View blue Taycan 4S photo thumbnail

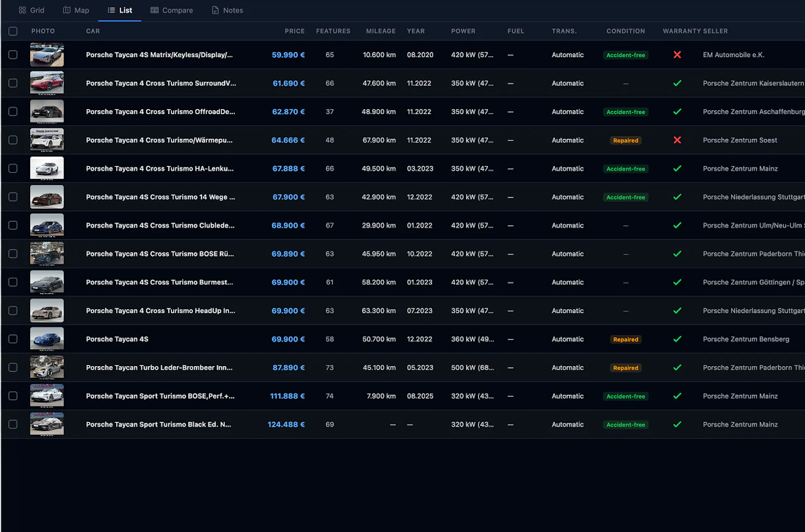(47, 339)
